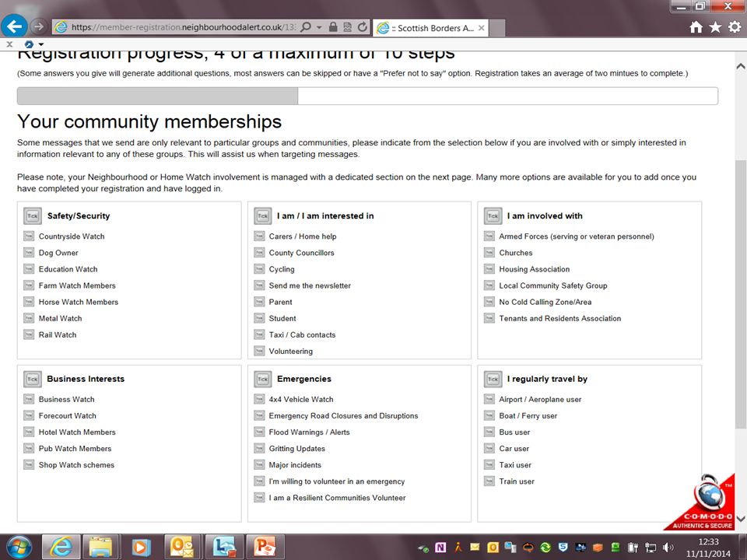Tick the County Councillors checkbox

259,252
